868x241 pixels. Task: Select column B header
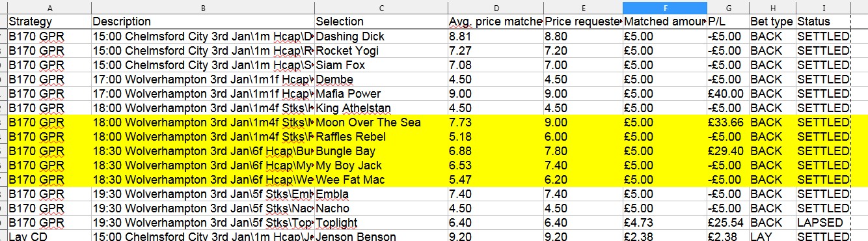click(203, 7)
